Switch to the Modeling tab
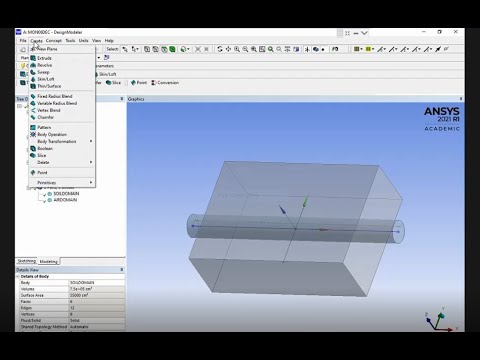 49,261
